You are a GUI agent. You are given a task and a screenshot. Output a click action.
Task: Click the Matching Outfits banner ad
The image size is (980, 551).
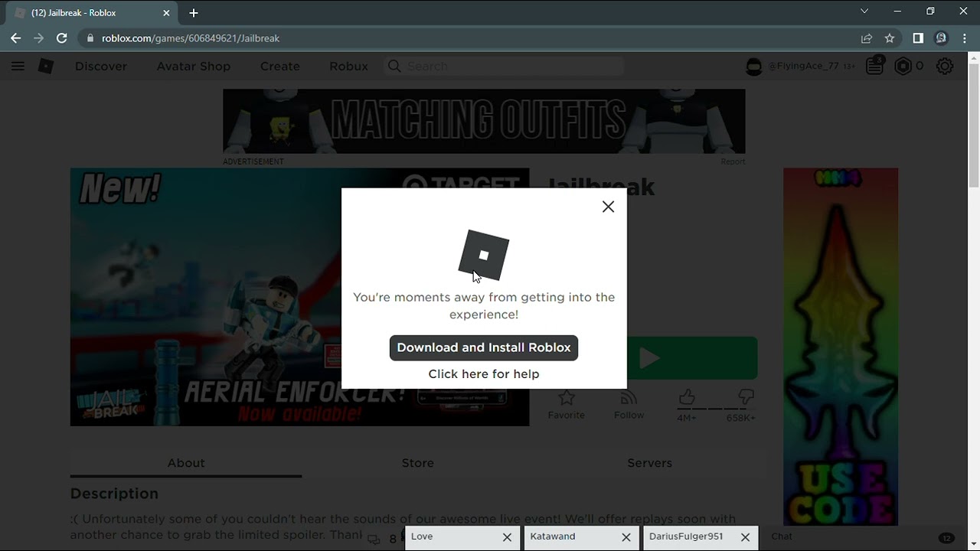coord(484,121)
